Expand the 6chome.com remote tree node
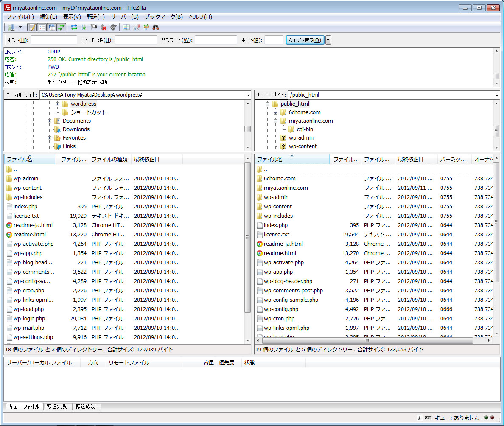This screenshot has height=426, width=504. 275,112
